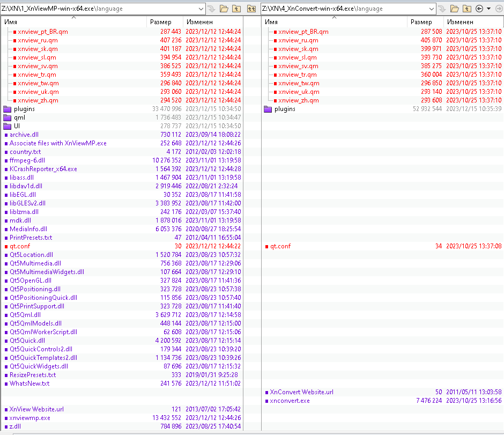
Task: Select xnview_tr.qm in the left pane
Action: tap(37, 75)
